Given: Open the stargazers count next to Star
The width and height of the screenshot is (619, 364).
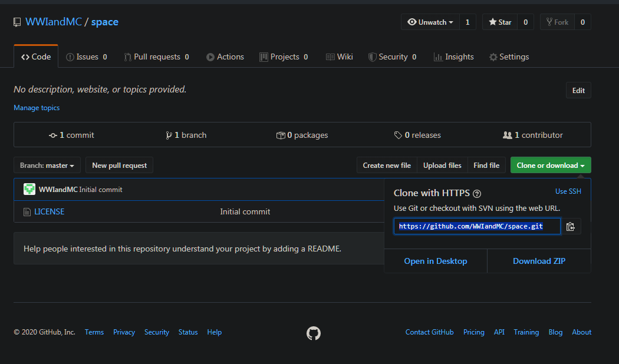Looking at the screenshot, I should 525,22.
